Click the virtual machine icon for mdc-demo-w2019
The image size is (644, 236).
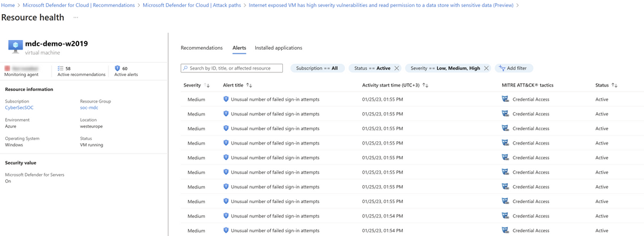pos(15,47)
